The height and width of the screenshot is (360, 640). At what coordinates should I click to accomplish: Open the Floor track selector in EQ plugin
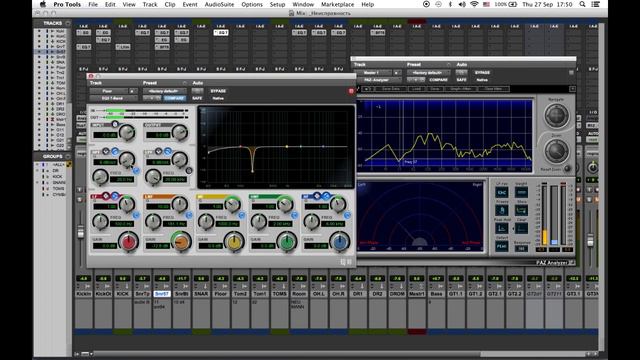click(109, 91)
